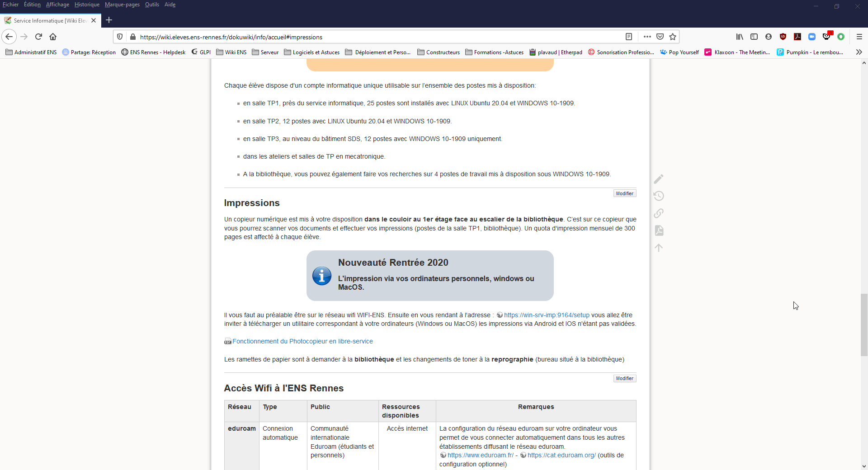
Task: Open the Firefox Library panel
Action: pos(740,37)
